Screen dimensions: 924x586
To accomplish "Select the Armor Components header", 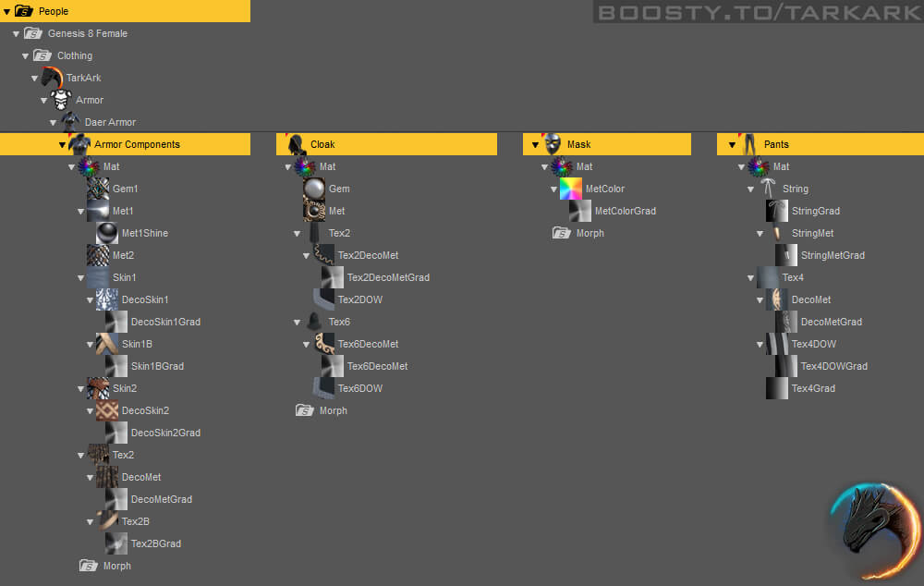I will tap(137, 144).
